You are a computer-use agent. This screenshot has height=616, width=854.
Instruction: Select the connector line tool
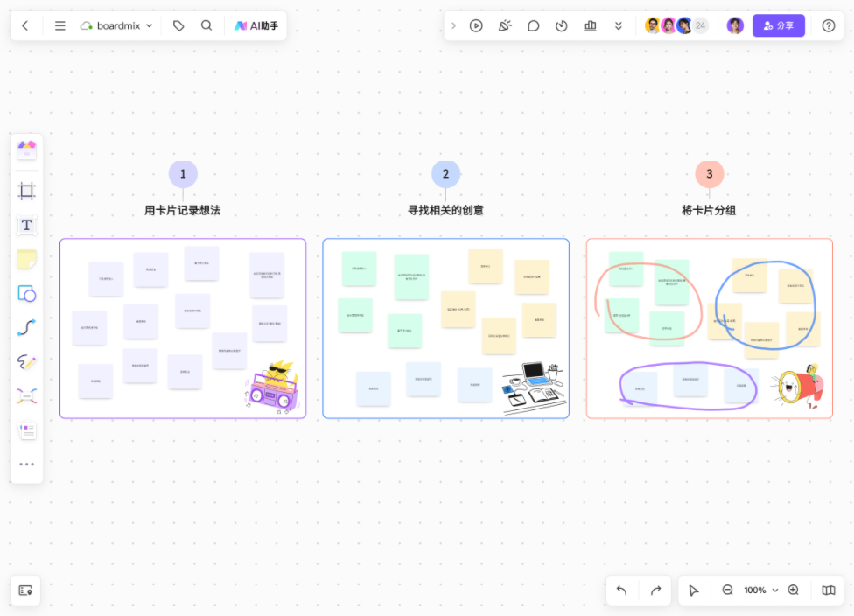tap(27, 327)
